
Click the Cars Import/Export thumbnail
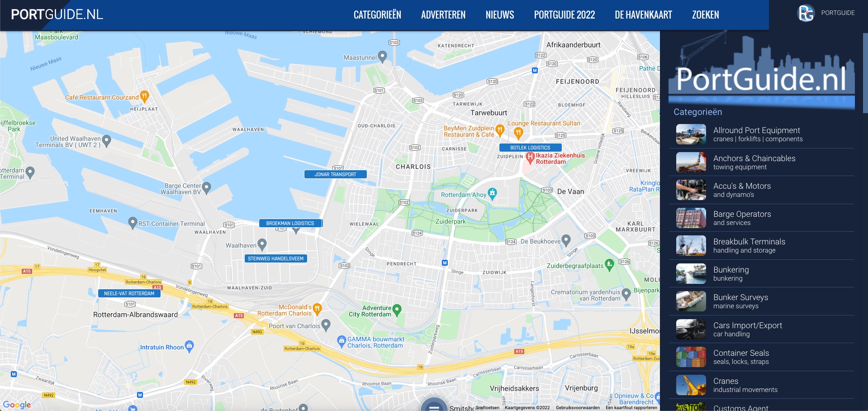coord(691,330)
